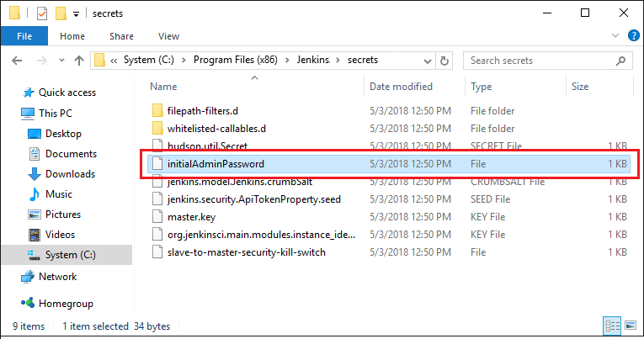Click the Refresh address bar icon

tap(444, 61)
